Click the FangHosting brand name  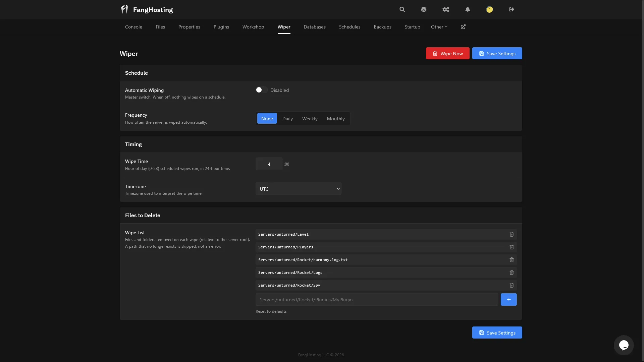[153, 10]
